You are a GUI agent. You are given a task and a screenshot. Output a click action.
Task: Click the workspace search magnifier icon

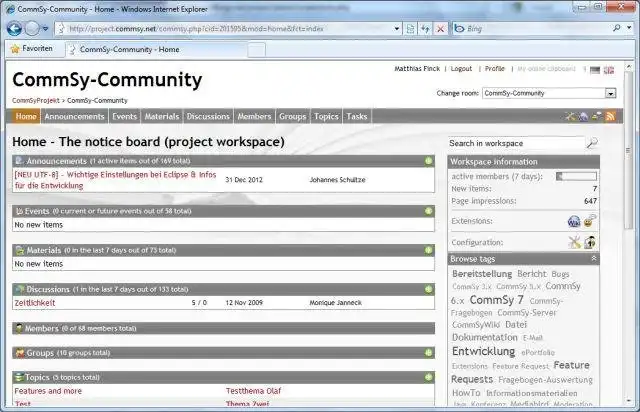click(592, 143)
